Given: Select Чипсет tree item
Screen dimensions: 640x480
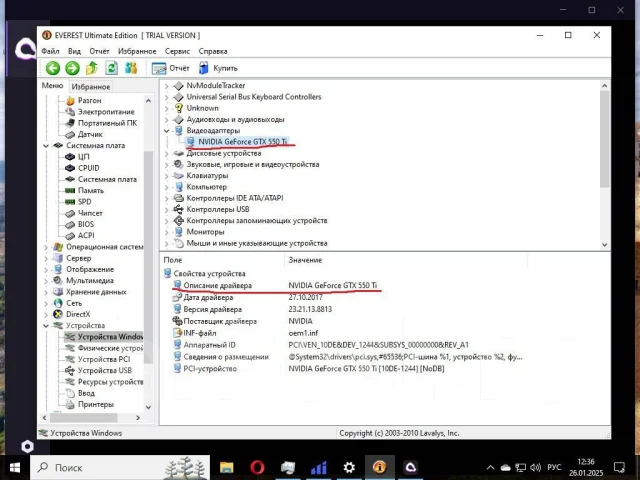Looking at the screenshot, I should point(90,213).
